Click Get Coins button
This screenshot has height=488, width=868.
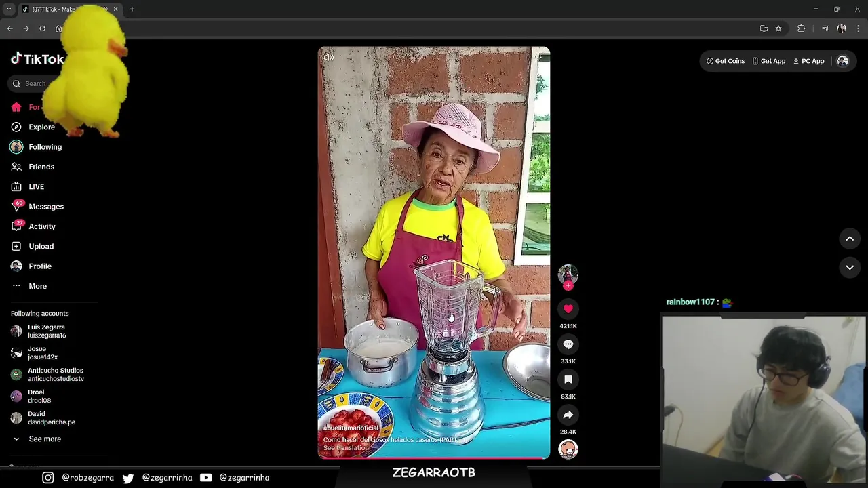tap(726, 61)
